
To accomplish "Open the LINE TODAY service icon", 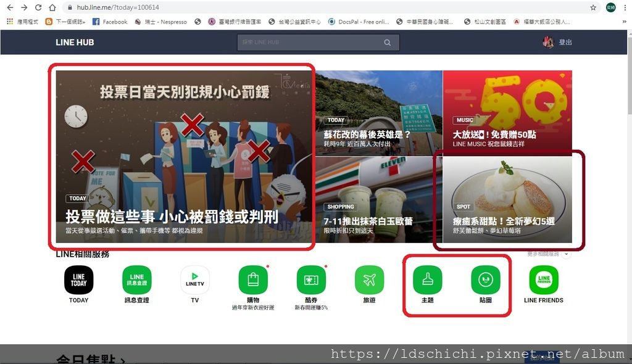I will [x=78, y=279].
